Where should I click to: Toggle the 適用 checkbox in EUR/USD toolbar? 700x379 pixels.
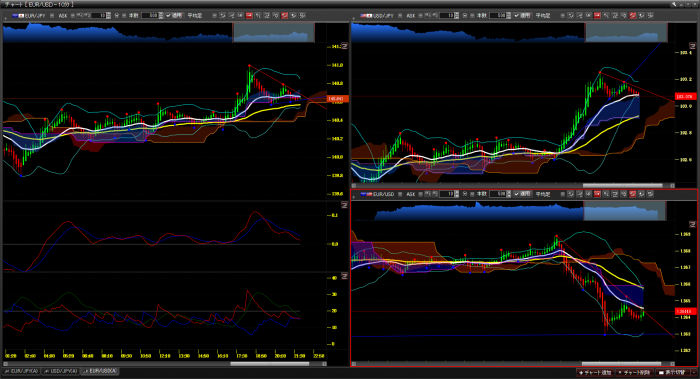(x=516, y=194)
